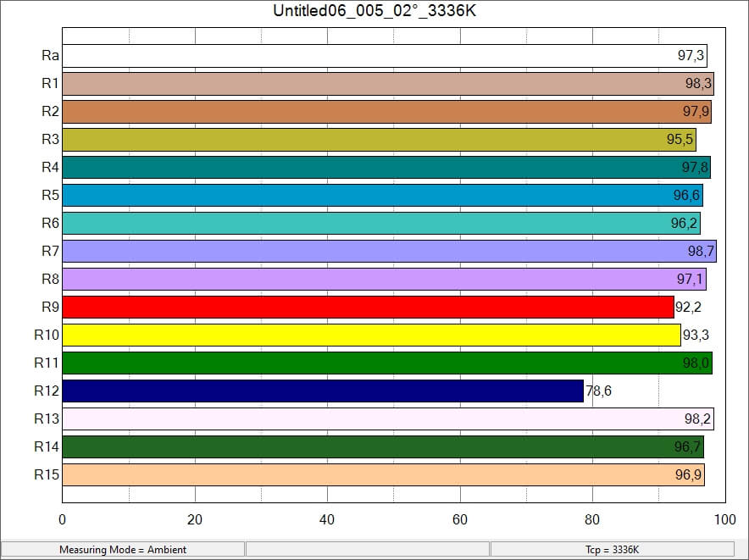
Task: Click the Measuring Mode = Ambient status panel
Action: 123,550
